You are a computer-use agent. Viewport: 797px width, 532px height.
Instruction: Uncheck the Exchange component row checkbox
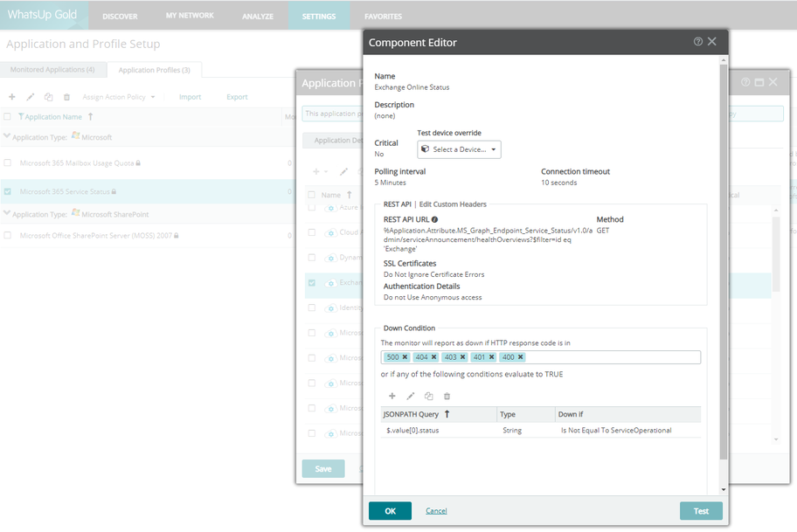pos(312,282)
